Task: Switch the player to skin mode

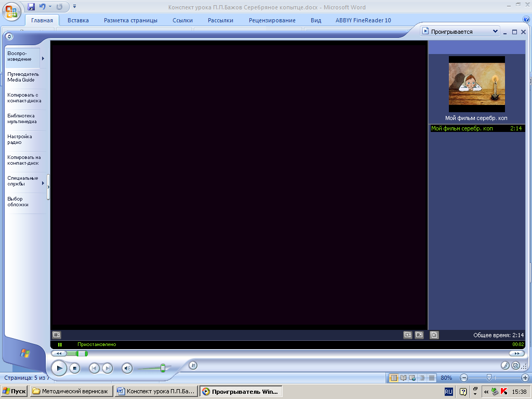Action: (516, 365)
